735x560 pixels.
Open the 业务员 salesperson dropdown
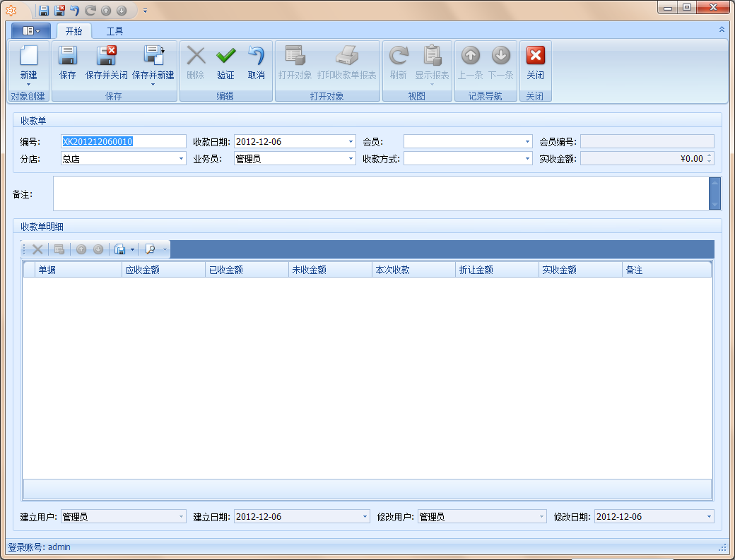(x=351, y=159)
